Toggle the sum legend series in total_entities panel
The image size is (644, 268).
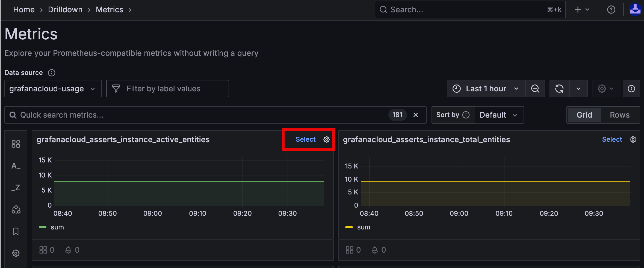point(364,227)
